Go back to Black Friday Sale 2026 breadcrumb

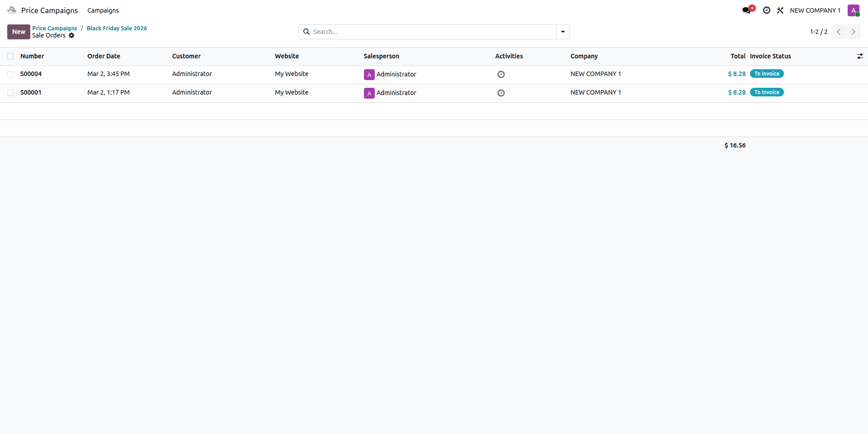click(x=117, y=28)
